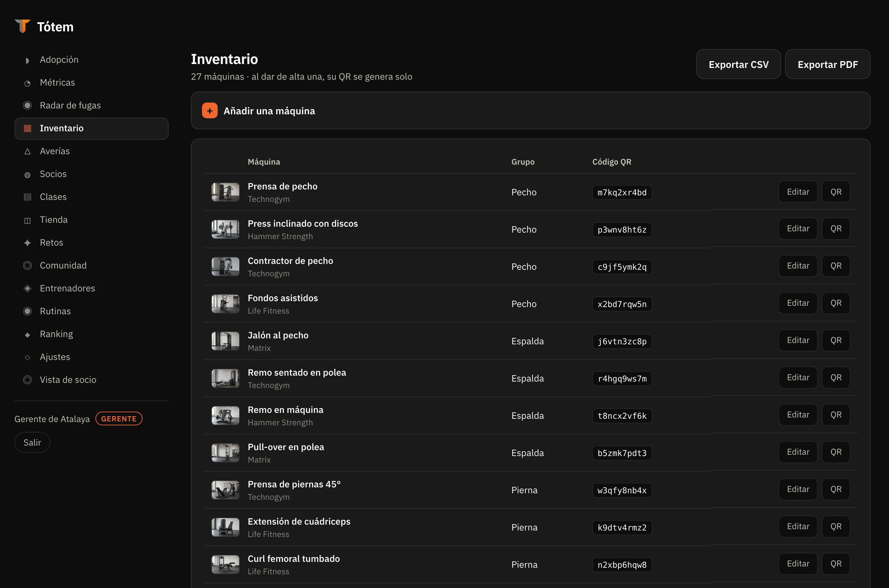The image size is (889, 588).
Task: Click the orange plus icon for adding a machine
Action: point(210,111)
